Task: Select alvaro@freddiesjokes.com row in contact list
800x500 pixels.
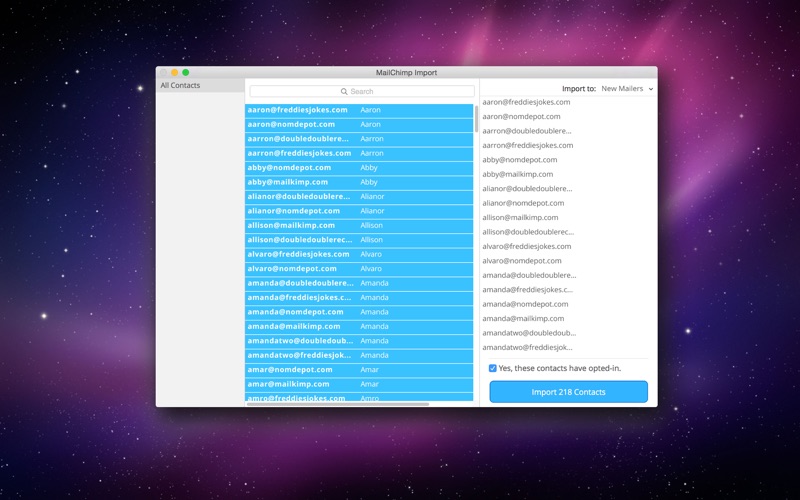Action: 359,254
